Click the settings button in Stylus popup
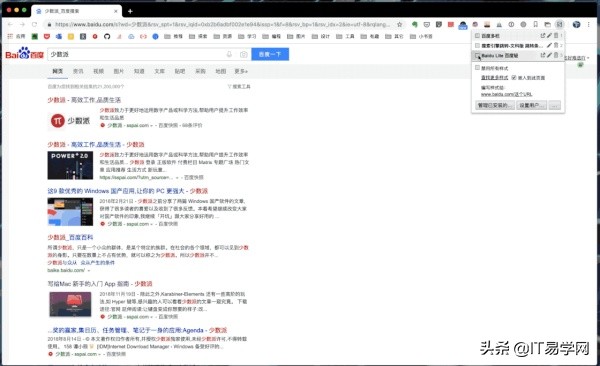Screen dimensions: 600x366 [x=532, y=105]
